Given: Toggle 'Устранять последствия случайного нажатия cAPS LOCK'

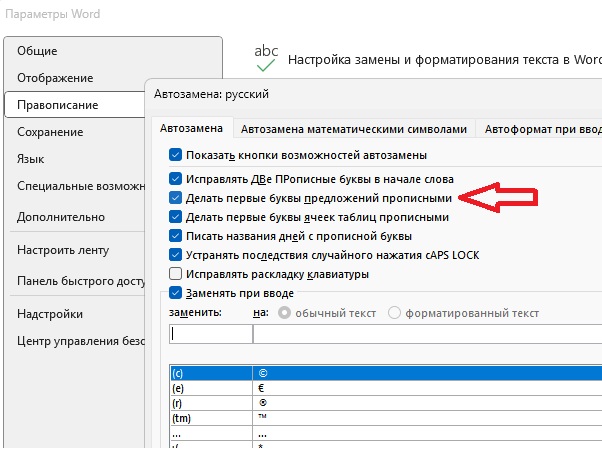Looking at the screenshot, I should pos(175,255).
